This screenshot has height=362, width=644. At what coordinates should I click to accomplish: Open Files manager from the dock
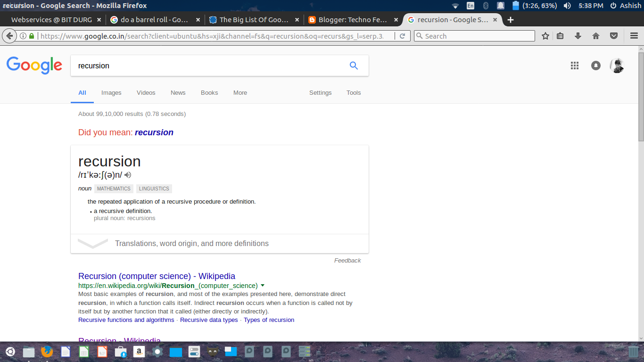tap(29, 352)
